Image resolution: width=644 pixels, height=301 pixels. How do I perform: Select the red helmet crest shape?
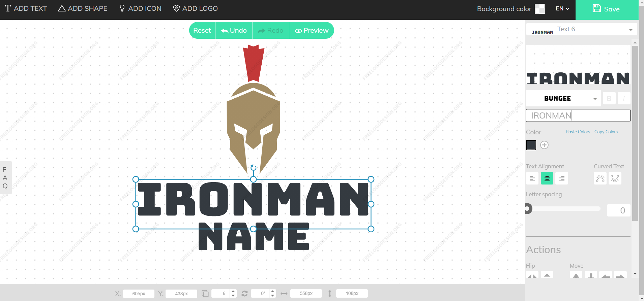tap(254, 63)
